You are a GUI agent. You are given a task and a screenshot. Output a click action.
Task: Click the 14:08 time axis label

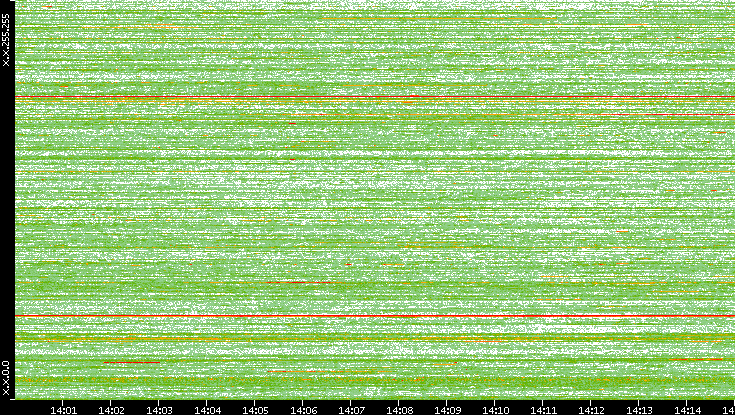pos(399,410)
